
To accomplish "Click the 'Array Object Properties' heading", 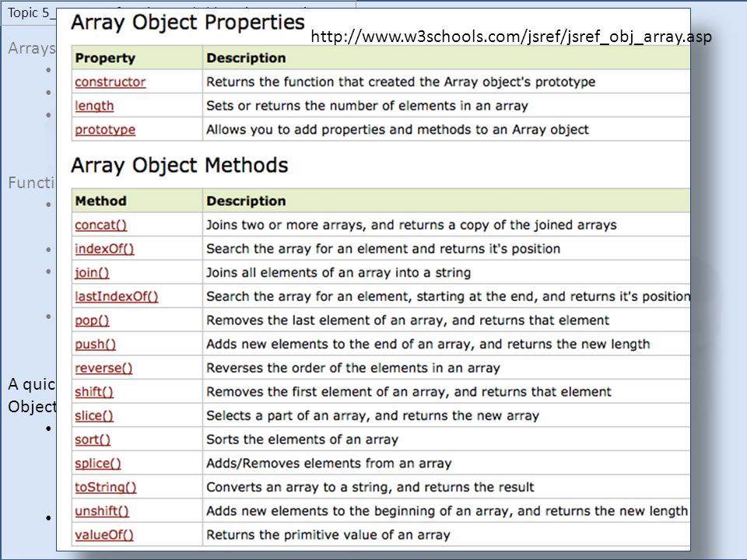I will [x=188, y=23].
